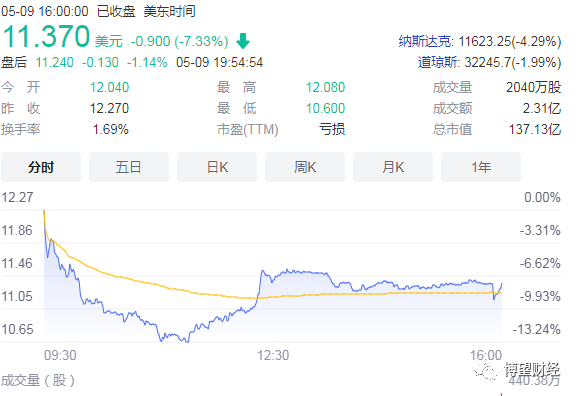
Task: Click the timestamp 05-09 16:00:00
Action: (45, 11)
